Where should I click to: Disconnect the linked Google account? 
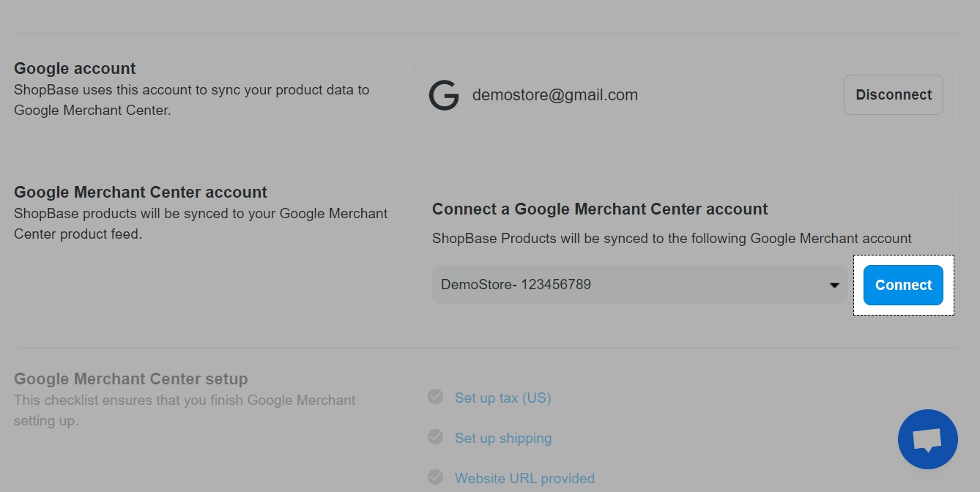point(893,94)
